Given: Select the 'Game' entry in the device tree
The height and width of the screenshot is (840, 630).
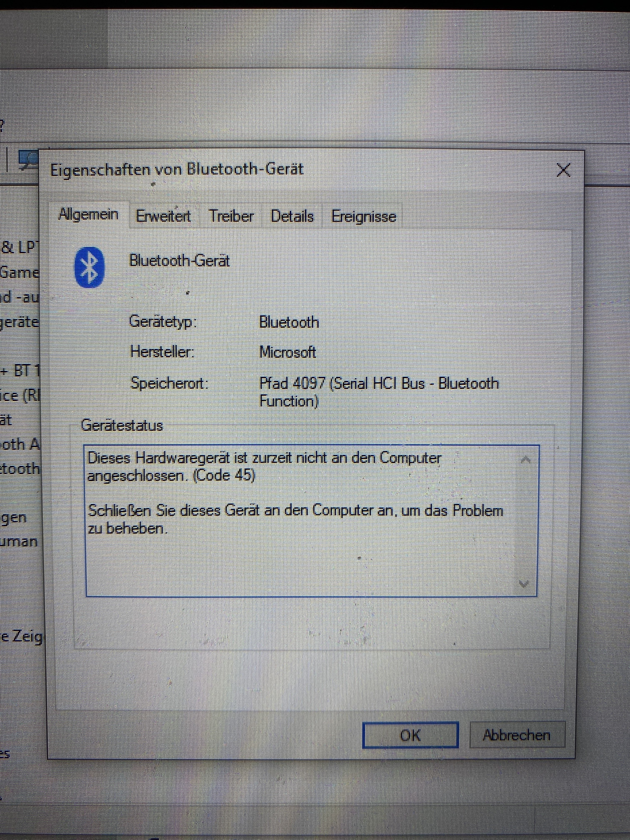Looking at the screenshot, I should (x=19, y=273).
